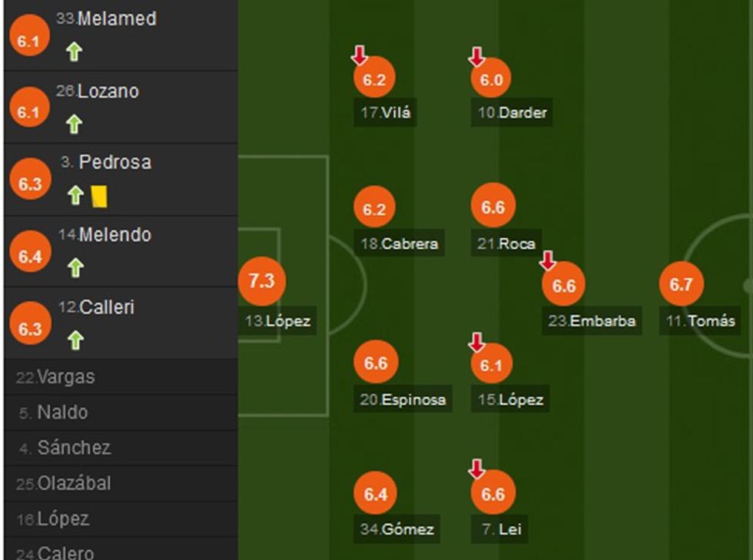Viewport: 753px width, 560px height.
Task: Click the 18.Cabrera name label
Action: 399,244
